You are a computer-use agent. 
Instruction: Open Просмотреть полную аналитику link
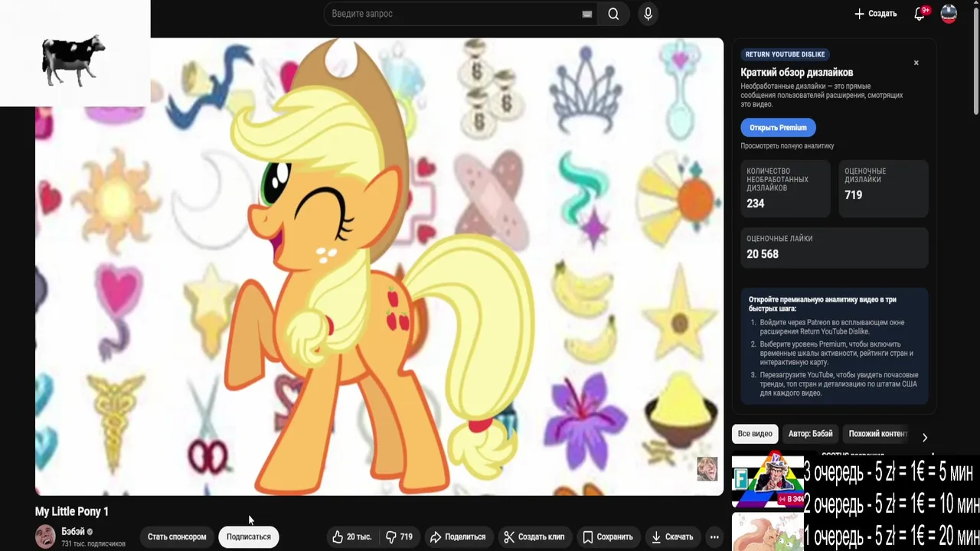787,145
